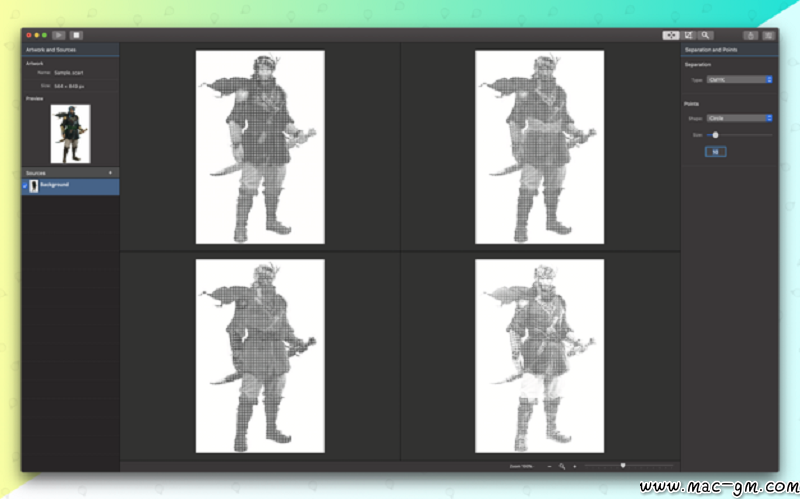This screenshot has width=800, height=499.
Task: Select the crop tool in the toolbar
Action: pyautogui.click(x=688, y=35)
